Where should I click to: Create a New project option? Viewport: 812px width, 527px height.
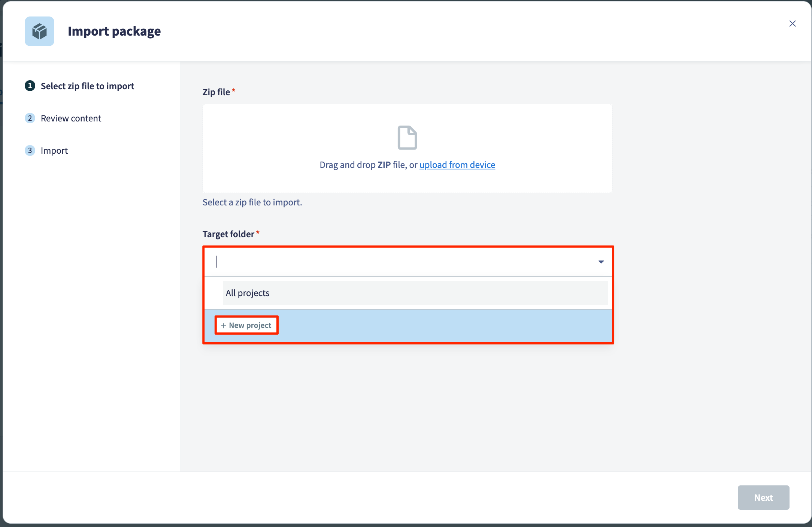tap(246, 325)
